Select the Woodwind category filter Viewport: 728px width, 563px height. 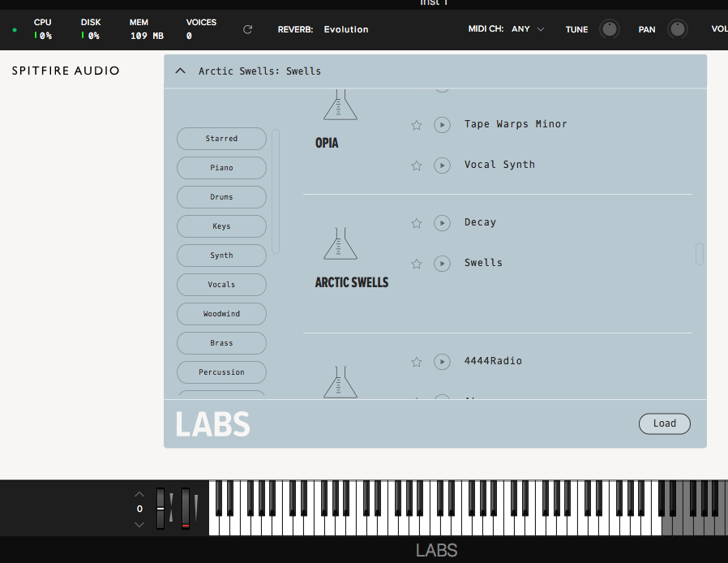(x=221, y=314)
